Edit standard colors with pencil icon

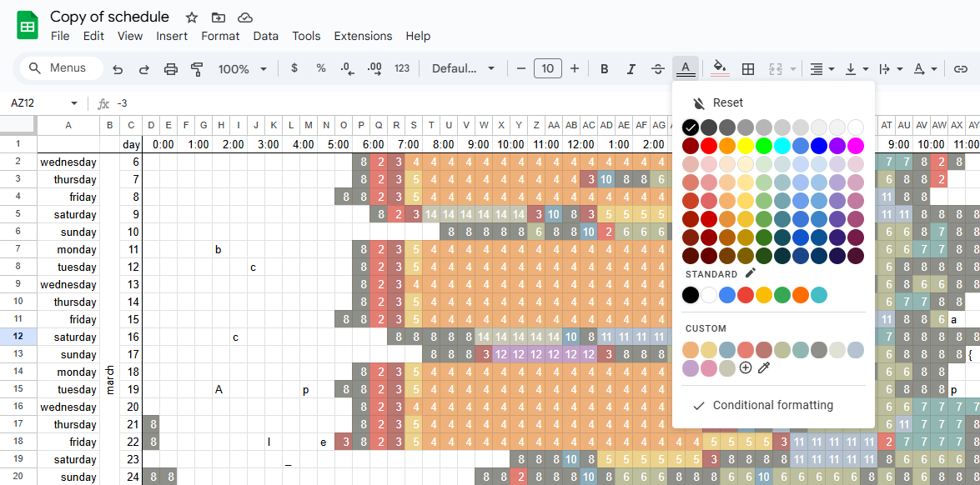pos(750,273)
